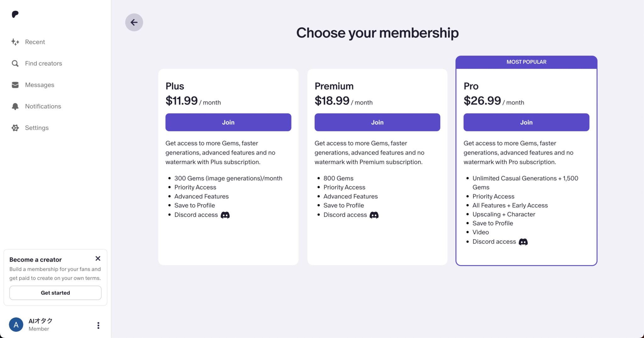Click the Discord icon in Pro plan
This screenshot has height=338, width=644.
click(x=523, y=242)
